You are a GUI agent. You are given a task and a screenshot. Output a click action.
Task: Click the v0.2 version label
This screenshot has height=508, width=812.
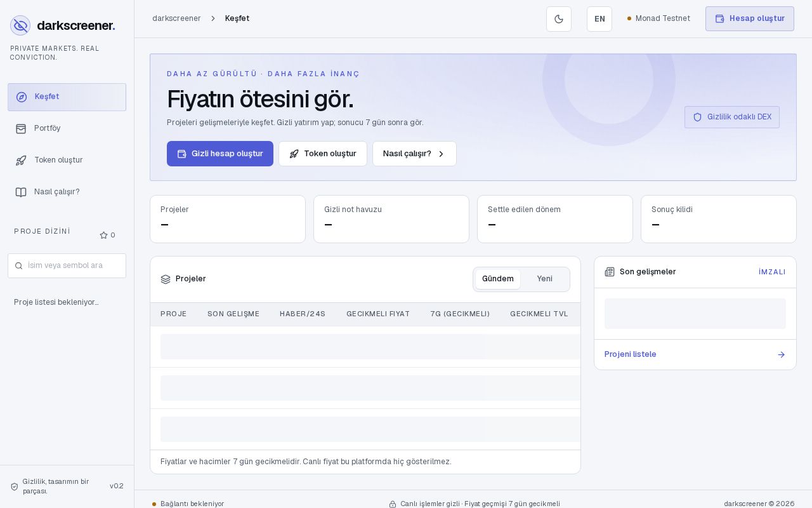[x=117, y=486]
